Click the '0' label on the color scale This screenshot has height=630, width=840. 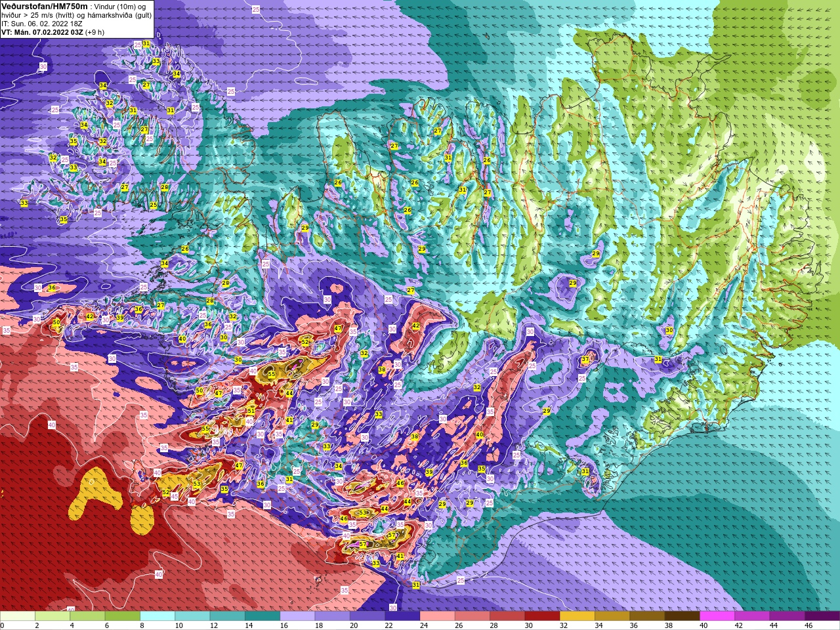coord(2,625)
